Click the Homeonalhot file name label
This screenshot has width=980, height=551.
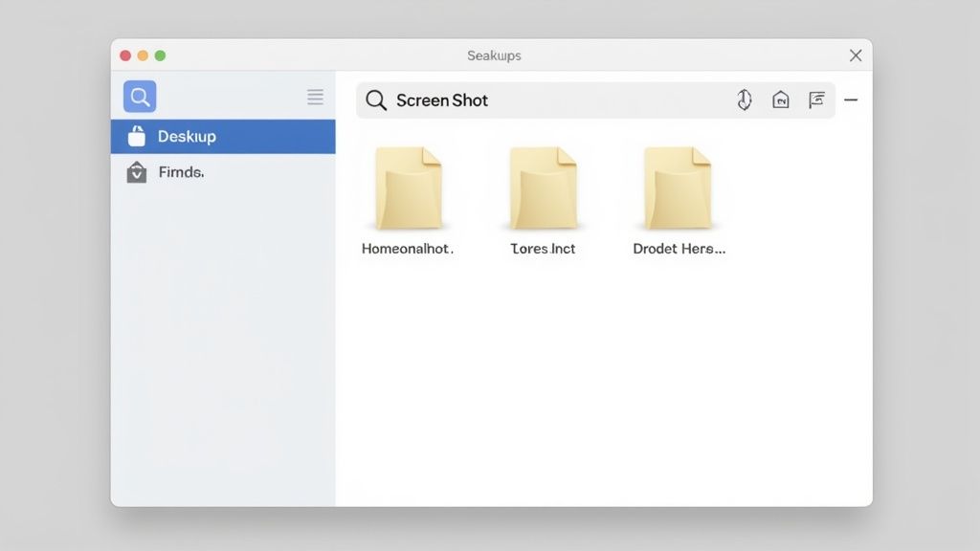point(406,249)
